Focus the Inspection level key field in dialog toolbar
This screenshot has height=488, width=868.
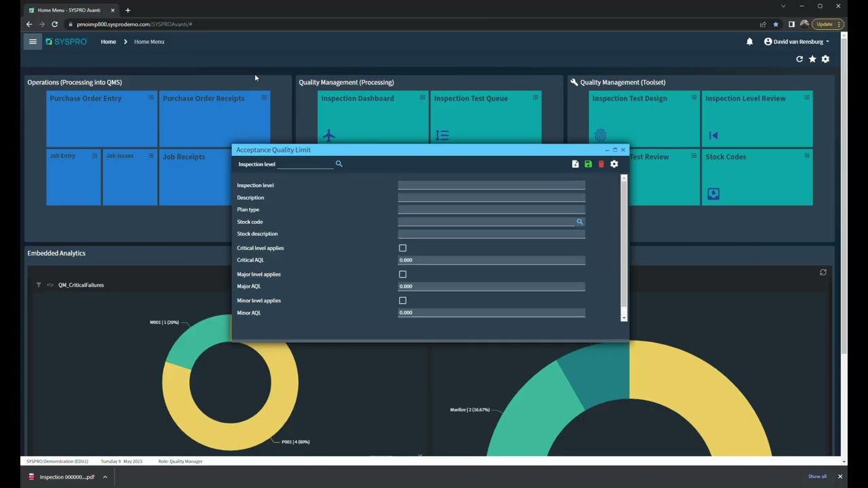[x=305, y=164]
